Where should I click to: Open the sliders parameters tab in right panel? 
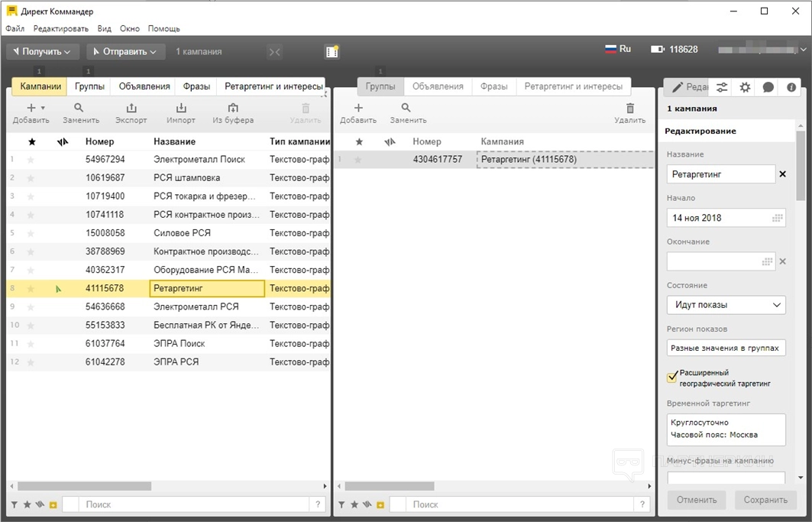(x=722, y=87)
